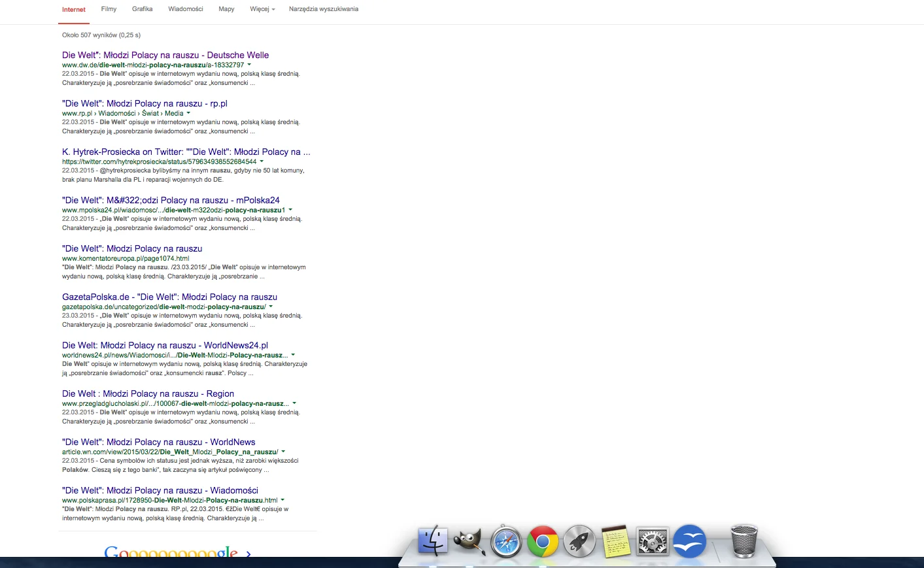
Task: Open the WorldNews24.pl result title
Action: click(165, 345)
